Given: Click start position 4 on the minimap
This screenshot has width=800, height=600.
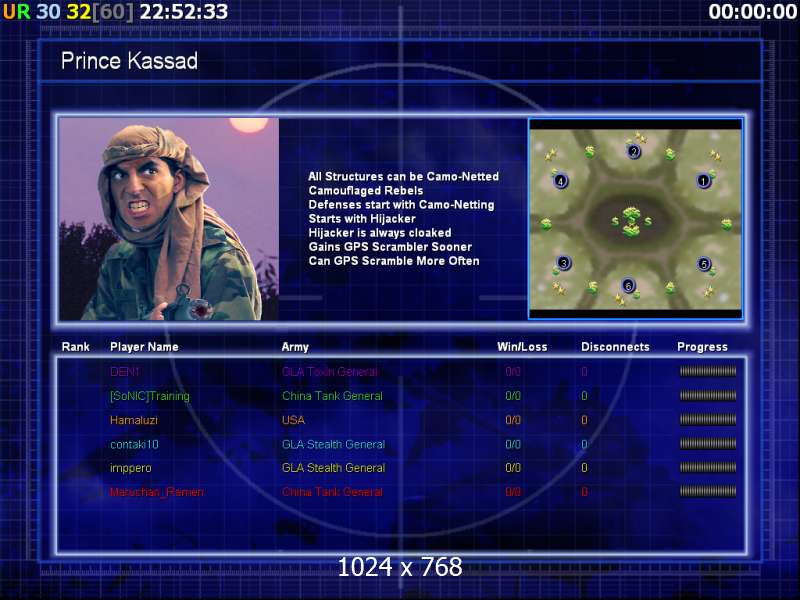Looking at the screenshot, I should click(560, 181).
